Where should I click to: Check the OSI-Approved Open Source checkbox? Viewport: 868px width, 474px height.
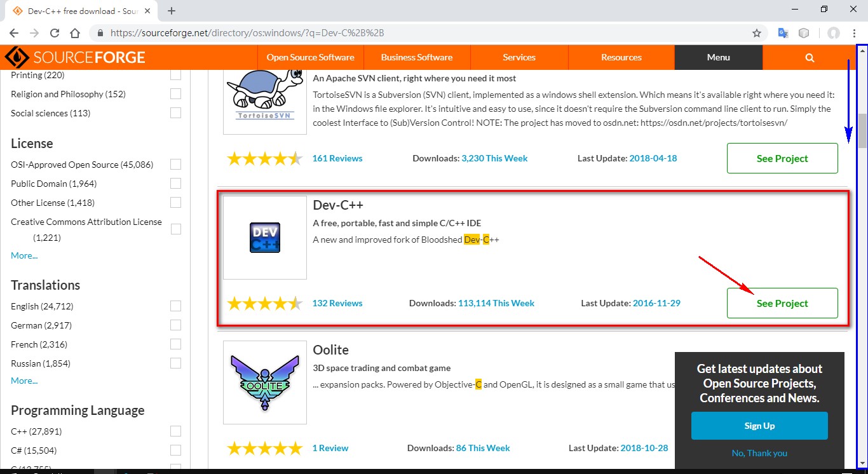coord(175,165)
